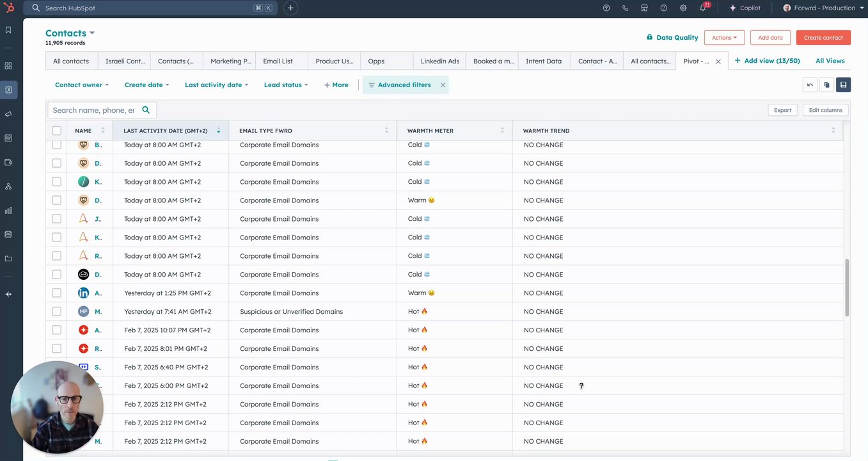Open the Advanced filters panel
Viewport: 868px width, 461px height.
point(399,85)
